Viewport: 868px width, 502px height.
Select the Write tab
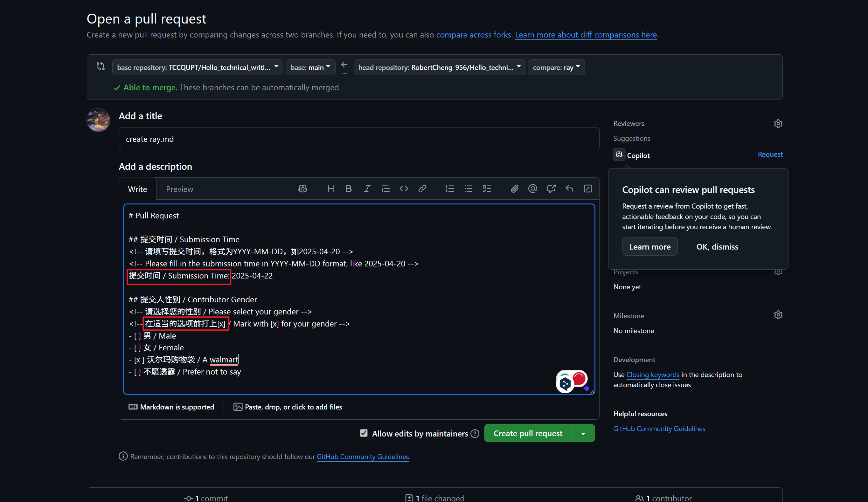[137, 189]
